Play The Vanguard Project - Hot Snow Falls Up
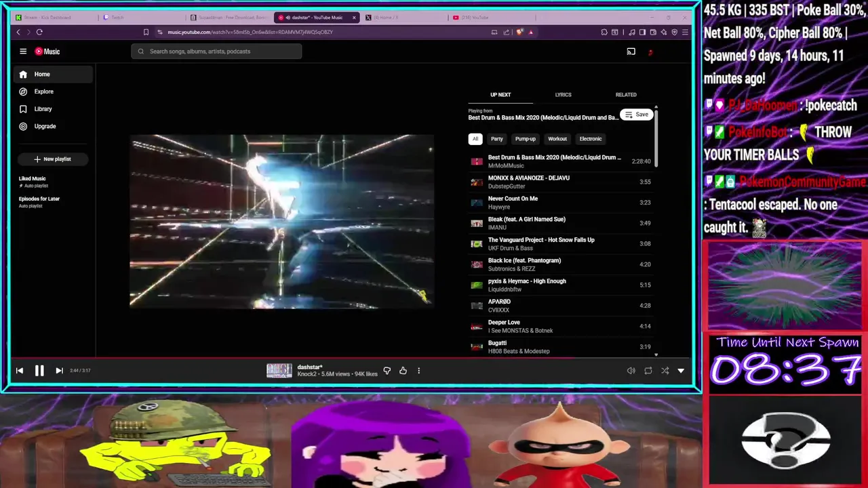The height and width of the screenshot is (488, 868). click(560, 244)
